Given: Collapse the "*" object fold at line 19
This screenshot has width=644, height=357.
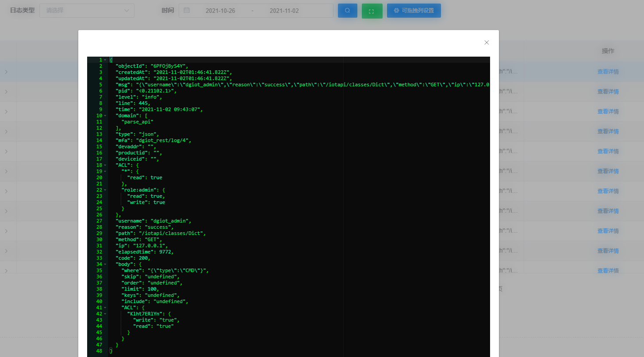Looking at the screenshot, I should (105, 171).
